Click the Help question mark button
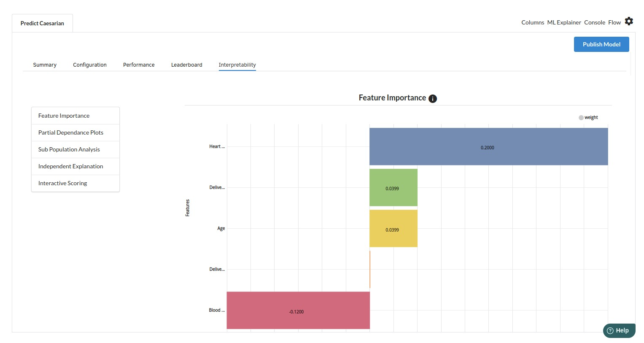The height and width of the screenshot is (343, 644). coord(619,331)
